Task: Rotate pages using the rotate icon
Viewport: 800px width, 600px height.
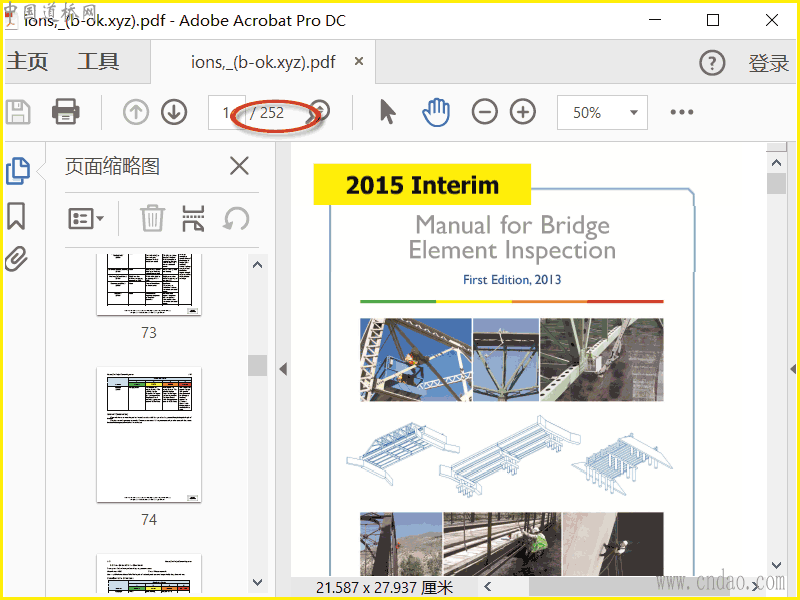Action: click(x=236, y=219)
